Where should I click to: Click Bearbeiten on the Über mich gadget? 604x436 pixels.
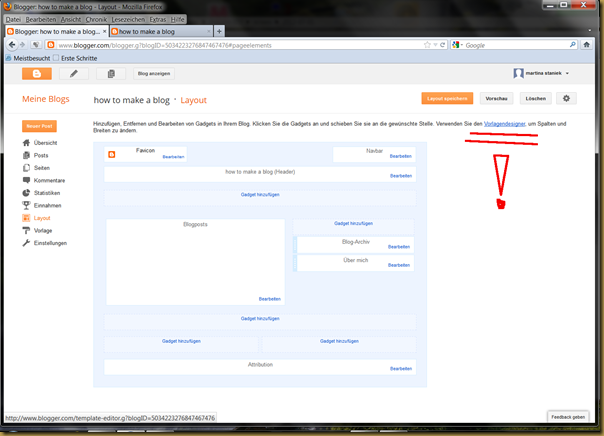399,265
